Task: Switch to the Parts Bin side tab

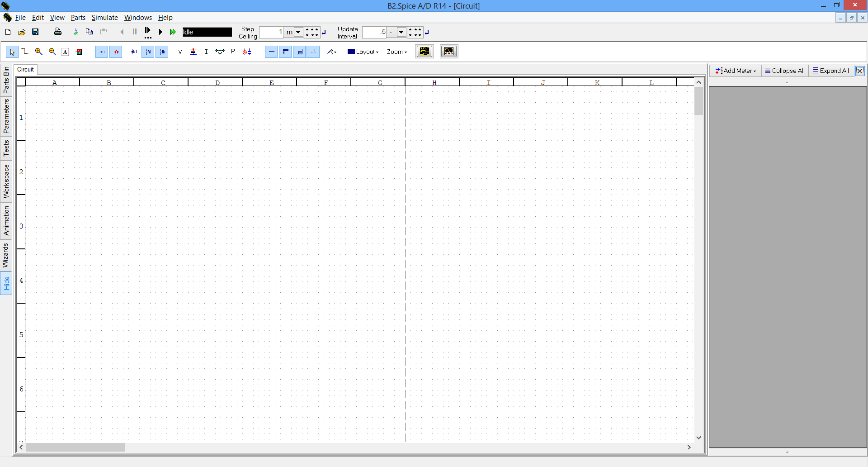Action: tap(6, 80)
